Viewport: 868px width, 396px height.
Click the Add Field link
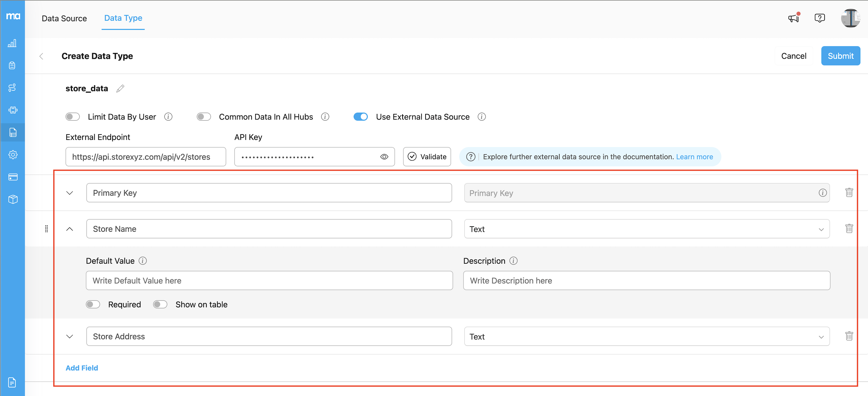[x=82, y=368]
